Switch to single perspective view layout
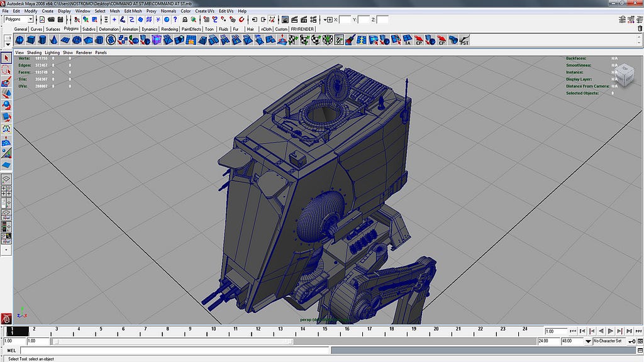The height and width of the screenshot is (362, 644). pyautogui.click(x=6, y=179)
